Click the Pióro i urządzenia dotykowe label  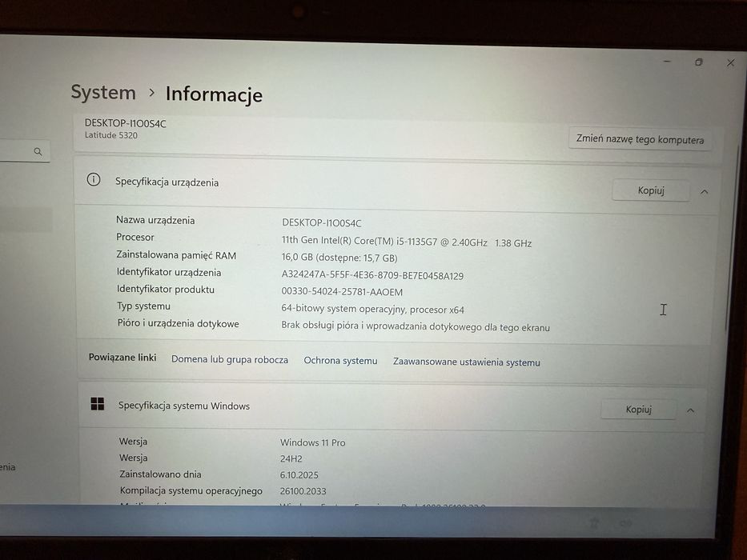pyautogui.click(x=179, y=323)
